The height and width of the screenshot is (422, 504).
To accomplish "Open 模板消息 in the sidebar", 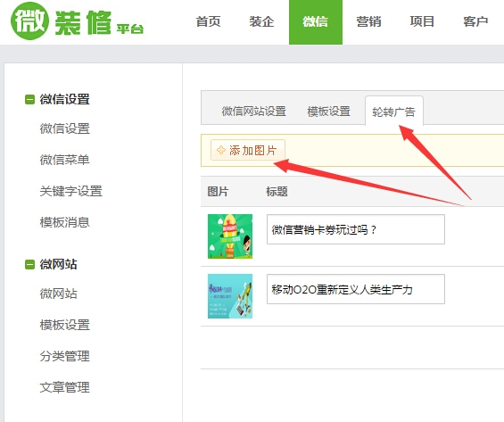I will tap(64, 222).
